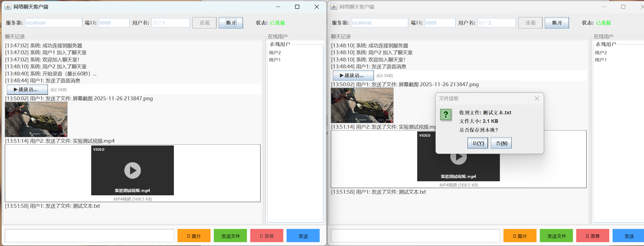The image size is (644, 246).
Task: Open screenshot thumbnail in left chat
Action: [x=36, y=120]
